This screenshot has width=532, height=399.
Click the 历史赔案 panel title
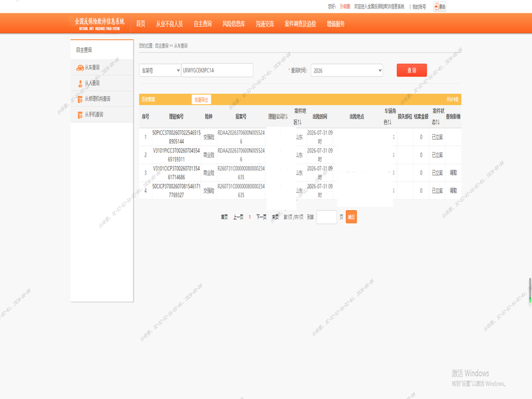[x=148, y=99]
